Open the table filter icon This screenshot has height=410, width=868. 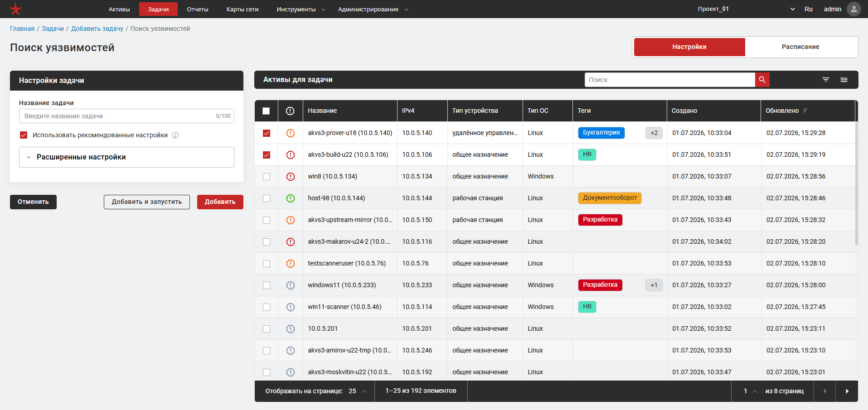(826, 80)
